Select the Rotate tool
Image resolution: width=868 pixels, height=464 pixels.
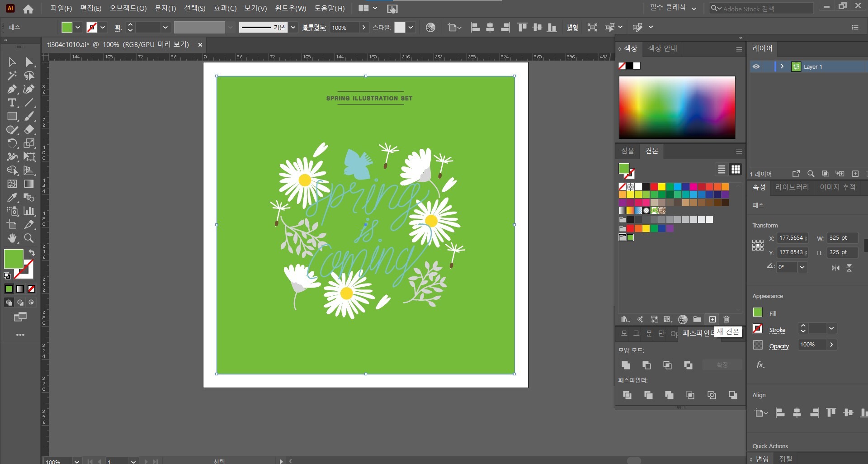pos(12,143)
